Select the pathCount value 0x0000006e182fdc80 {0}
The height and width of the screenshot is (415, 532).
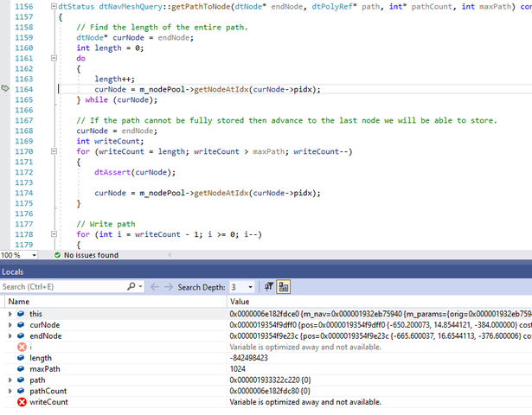(270, 391)
